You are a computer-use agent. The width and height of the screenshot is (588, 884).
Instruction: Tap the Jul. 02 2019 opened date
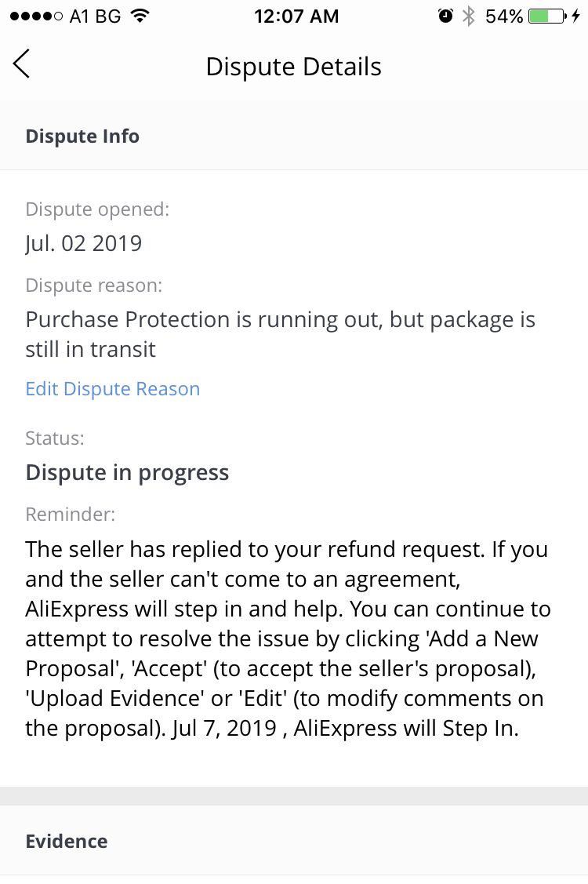pos(84,243)
